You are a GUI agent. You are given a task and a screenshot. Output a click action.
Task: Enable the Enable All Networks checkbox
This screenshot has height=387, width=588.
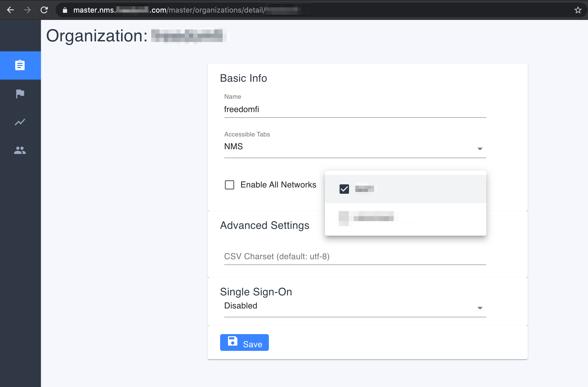pyautogui.click(x=229, y=185)
